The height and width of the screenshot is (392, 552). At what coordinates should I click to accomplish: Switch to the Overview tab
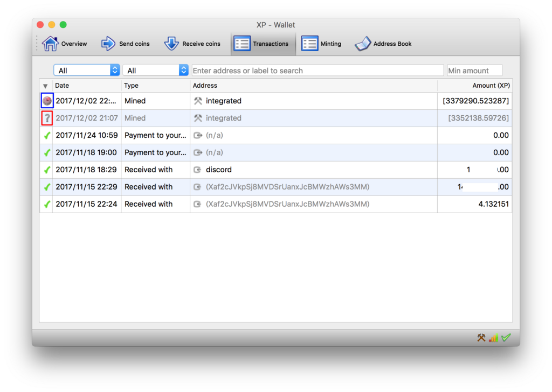pyautogui.click(x=65, y=44)
